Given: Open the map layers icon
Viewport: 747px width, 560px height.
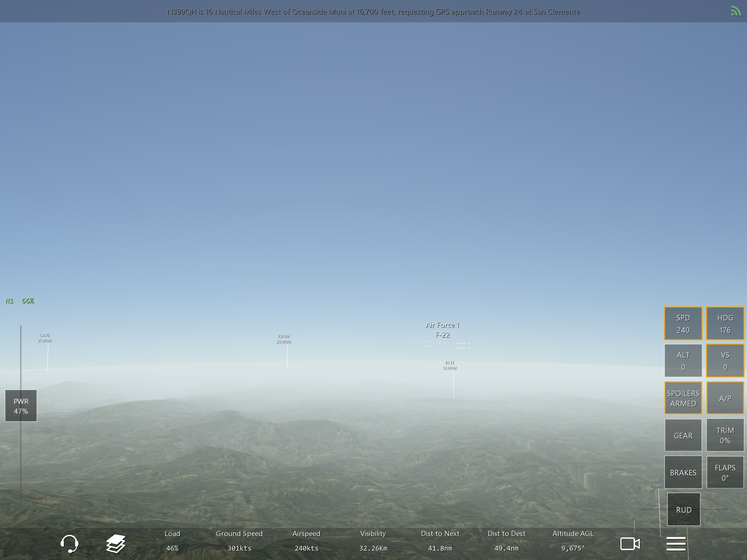Looking at the screenshot, I should click(116, 544).
